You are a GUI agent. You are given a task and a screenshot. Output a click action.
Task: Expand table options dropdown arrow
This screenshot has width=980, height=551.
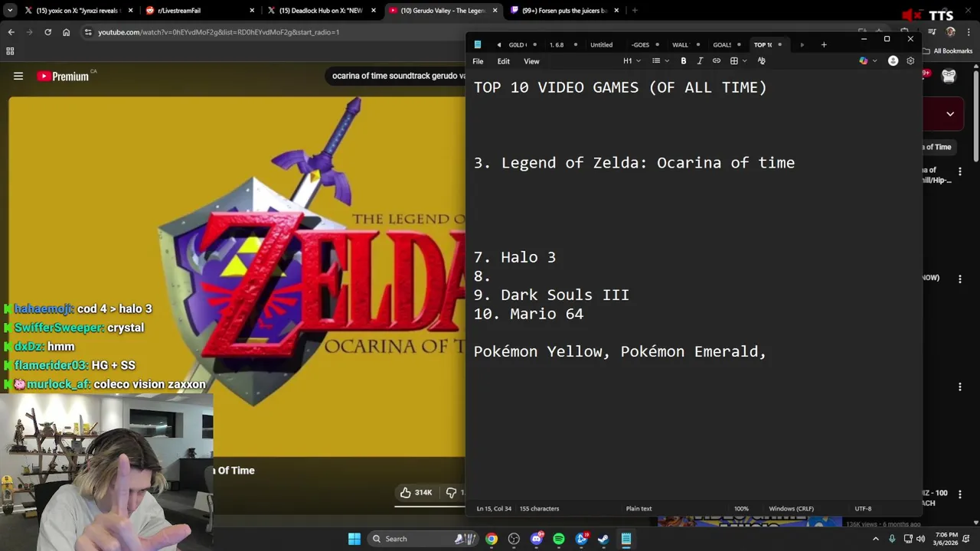(744, 60)
